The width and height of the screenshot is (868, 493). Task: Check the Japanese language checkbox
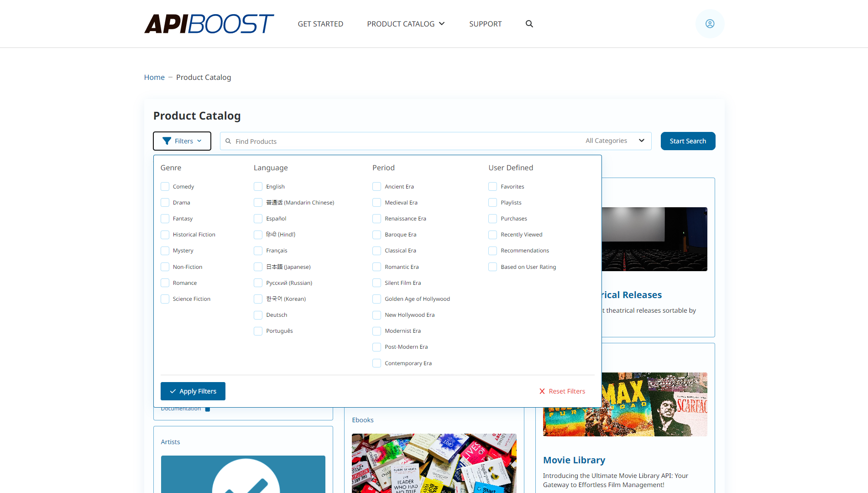(x=258, y=267)
